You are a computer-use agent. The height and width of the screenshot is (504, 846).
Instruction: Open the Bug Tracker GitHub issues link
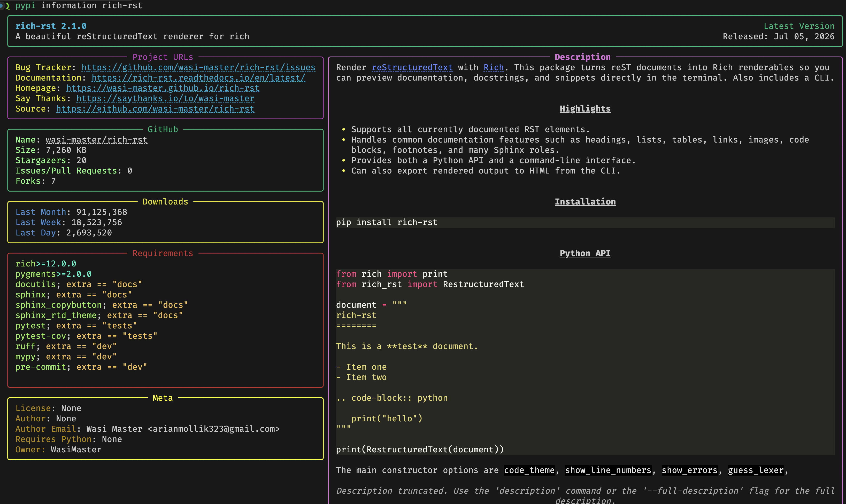pos(198,68)
